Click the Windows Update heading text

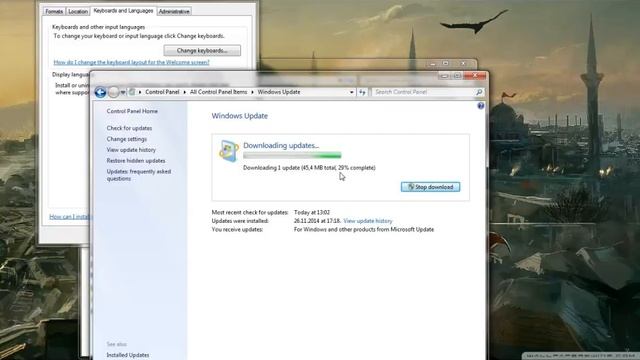[240, 116]
